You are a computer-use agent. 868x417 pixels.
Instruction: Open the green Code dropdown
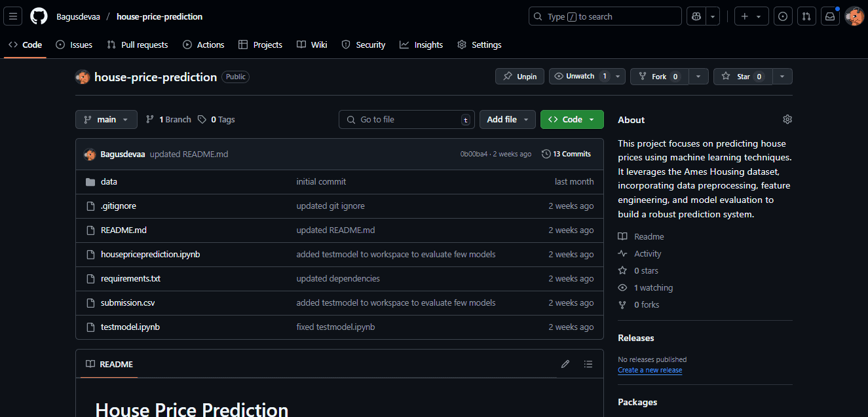(x=572, y=119)
